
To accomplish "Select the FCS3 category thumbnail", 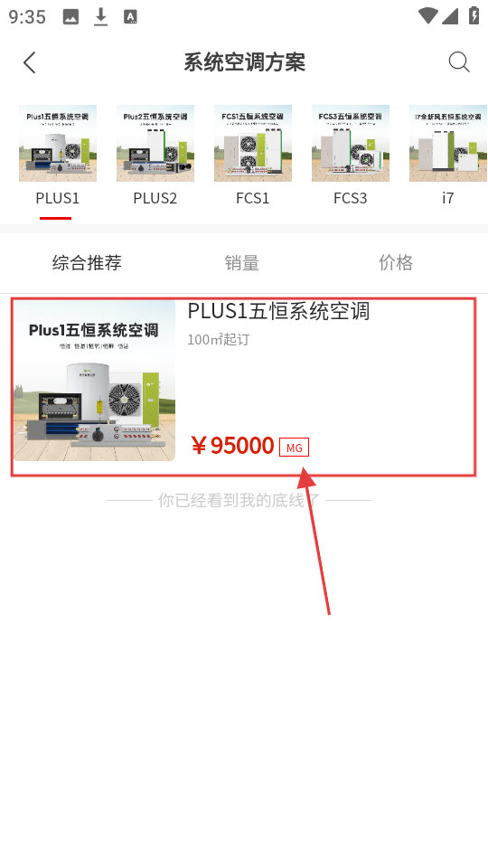I will click(351, 143).
